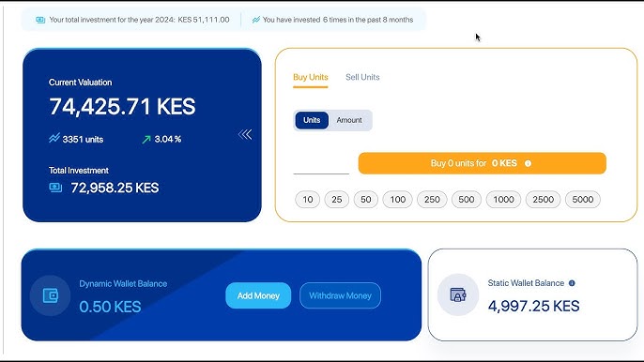Choose the 25 units quick chip
The image size is (644, 362).
point(337,200)
